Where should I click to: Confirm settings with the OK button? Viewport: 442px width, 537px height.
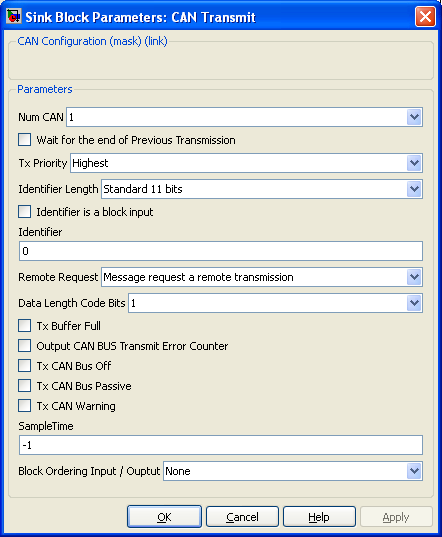coord(164,517)
